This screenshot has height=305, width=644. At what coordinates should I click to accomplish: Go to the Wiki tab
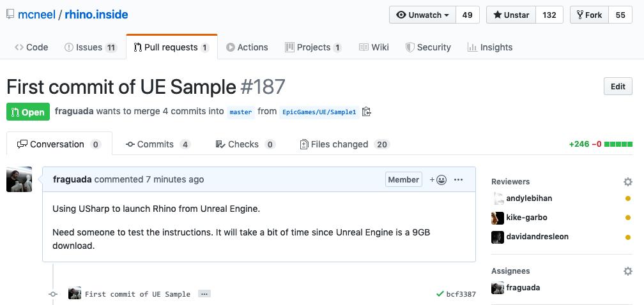click(374, 47)
